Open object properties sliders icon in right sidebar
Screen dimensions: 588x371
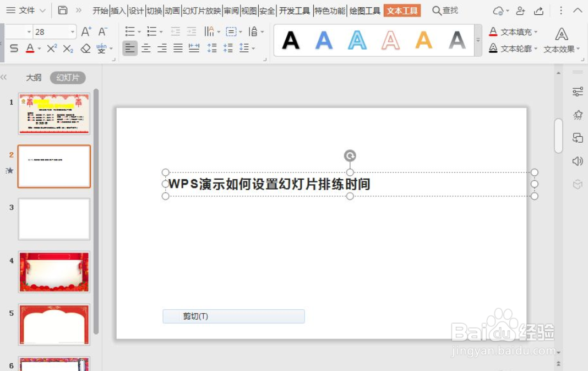[578, 92]
